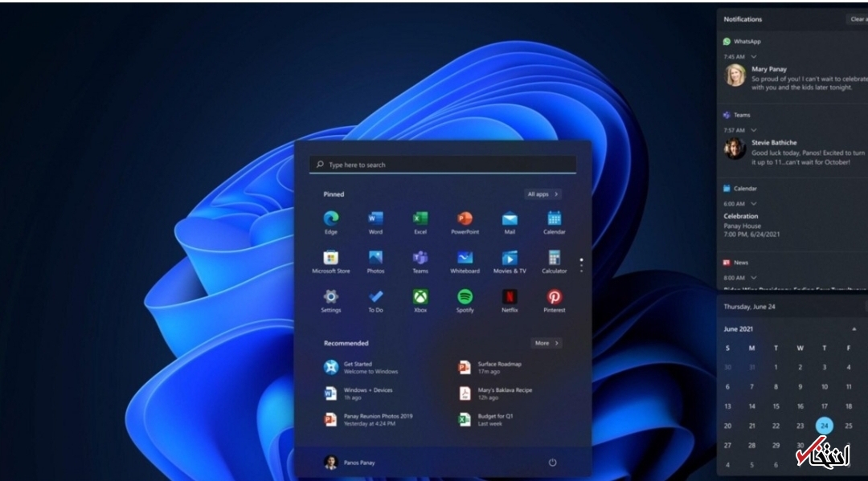
Task: Launch Excel from pinned apps
Action: [420, 218]
